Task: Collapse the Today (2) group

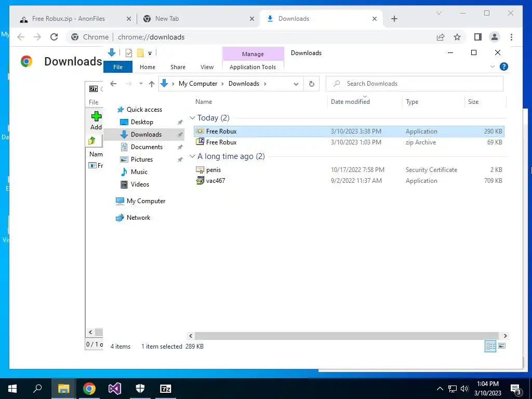Action: click(192, 118)
